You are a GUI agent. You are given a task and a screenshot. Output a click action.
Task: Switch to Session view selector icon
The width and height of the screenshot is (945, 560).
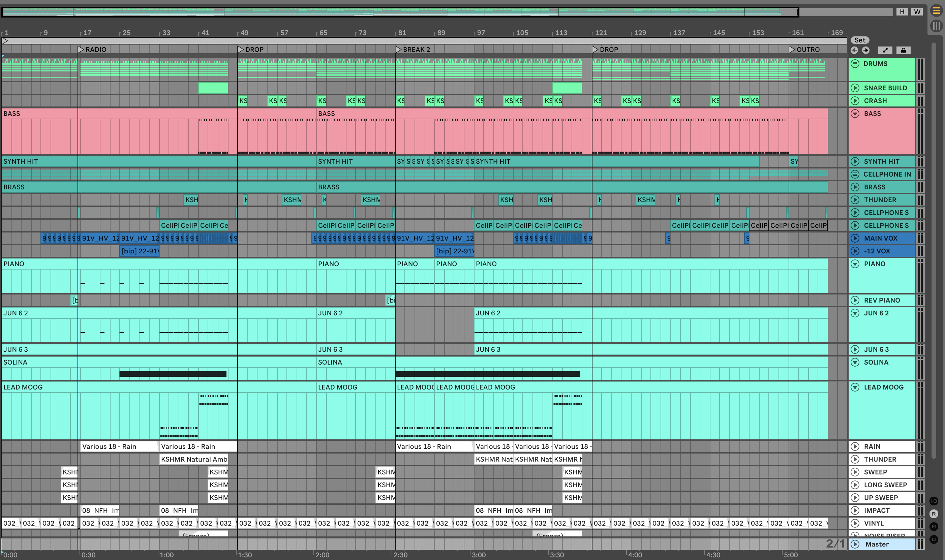click(x=936, y=26)
